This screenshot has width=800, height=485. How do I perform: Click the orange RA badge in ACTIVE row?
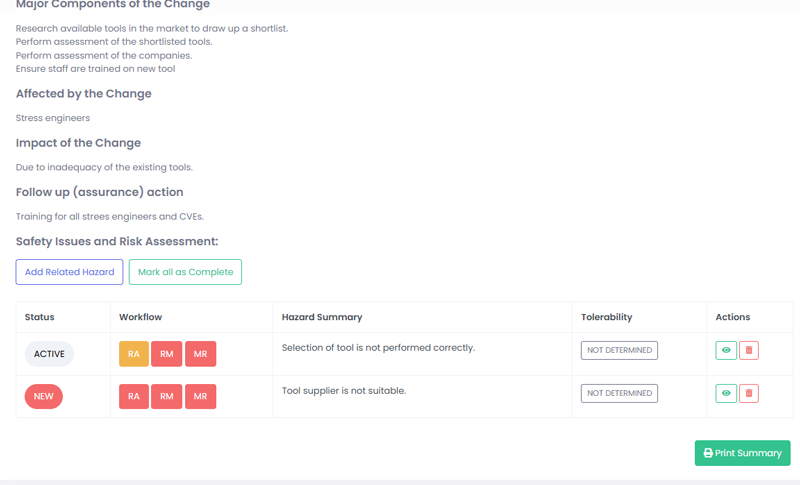coord(134,354)
